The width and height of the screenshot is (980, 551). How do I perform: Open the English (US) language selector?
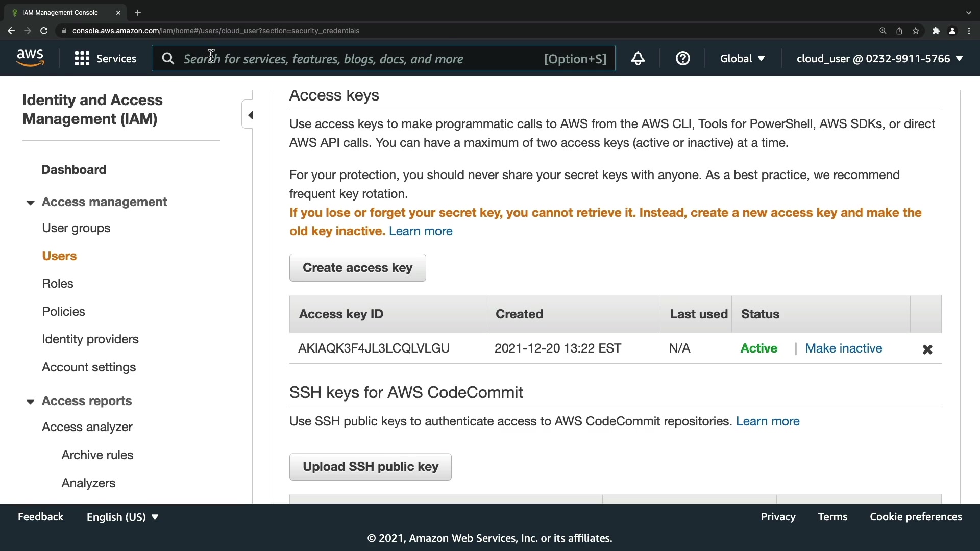click(122, 517)
